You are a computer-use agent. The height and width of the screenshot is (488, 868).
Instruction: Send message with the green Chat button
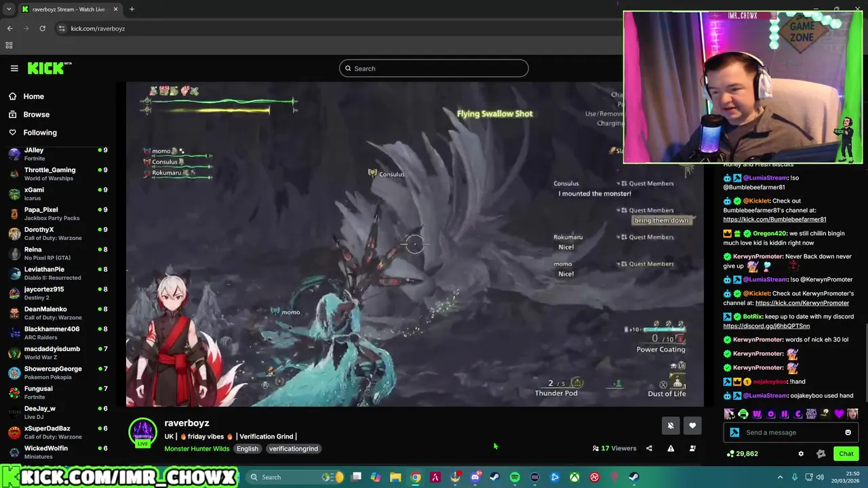846,453
